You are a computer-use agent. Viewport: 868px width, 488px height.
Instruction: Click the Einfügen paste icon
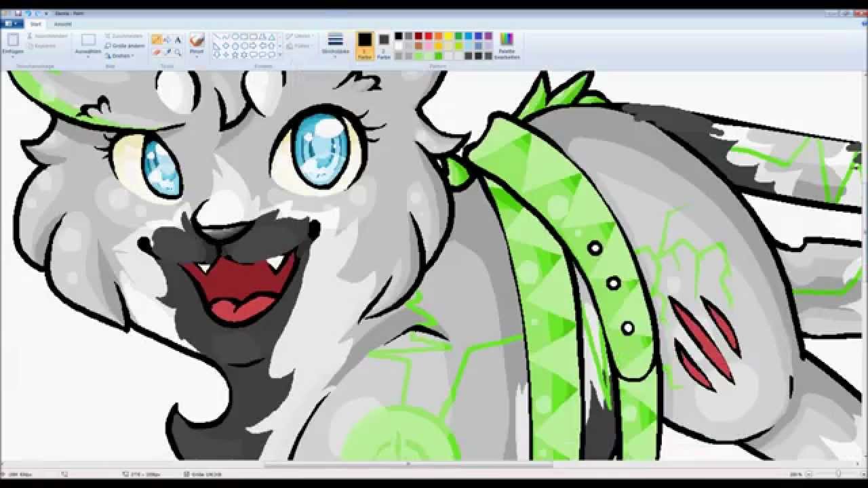tap(13, 39)
